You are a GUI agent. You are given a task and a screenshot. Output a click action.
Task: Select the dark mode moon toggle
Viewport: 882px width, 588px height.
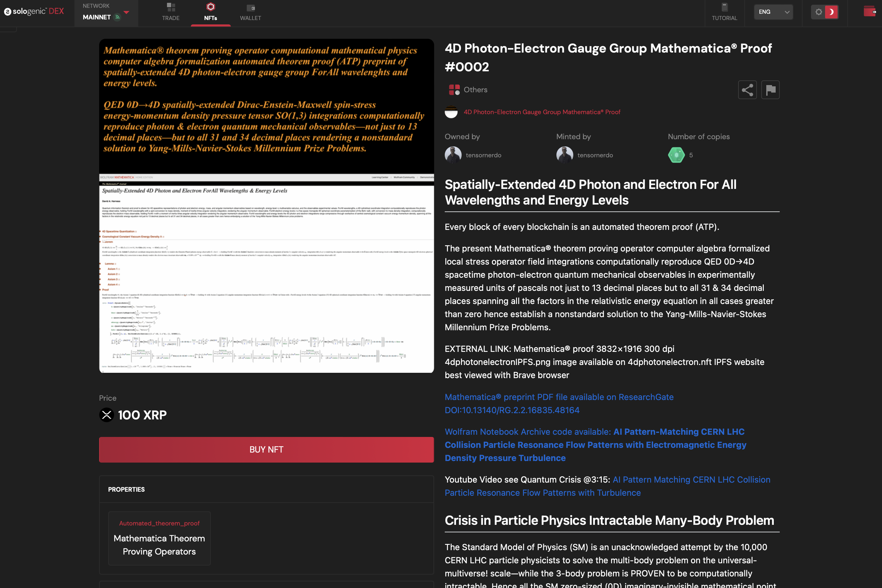coord(831,12)
